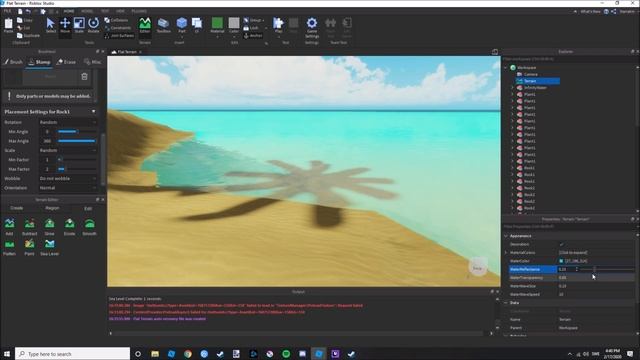Switch to the Stamp tab in Brushtool
The width and height of the screenshot is (640, 360).
pyautogui.click(x=39, y=62)
